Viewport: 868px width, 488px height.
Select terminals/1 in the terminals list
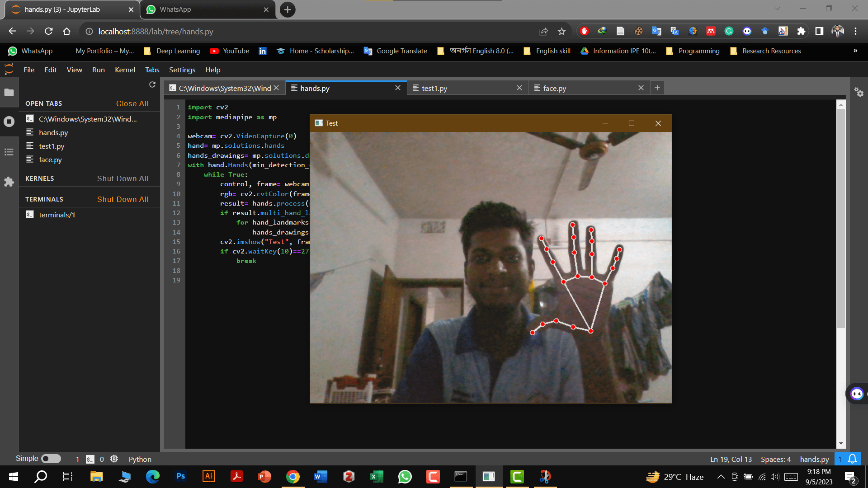(57, 215)
